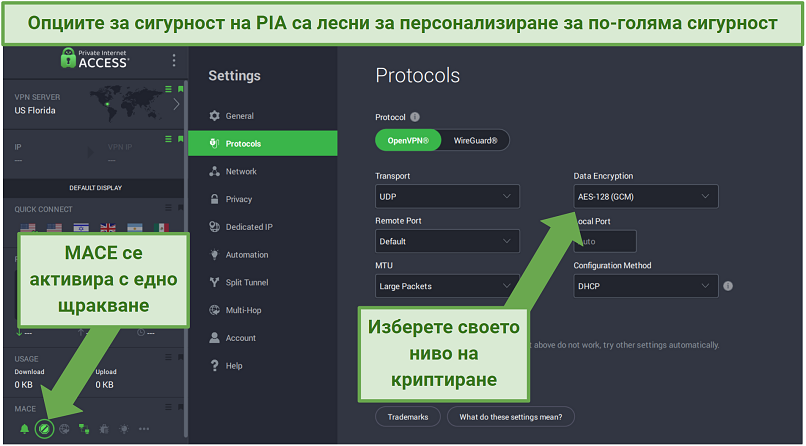This screenshot has height=446, width=806.
Task: Click the notification bell icon in MACE row
Action: click(x=25, y=429)
